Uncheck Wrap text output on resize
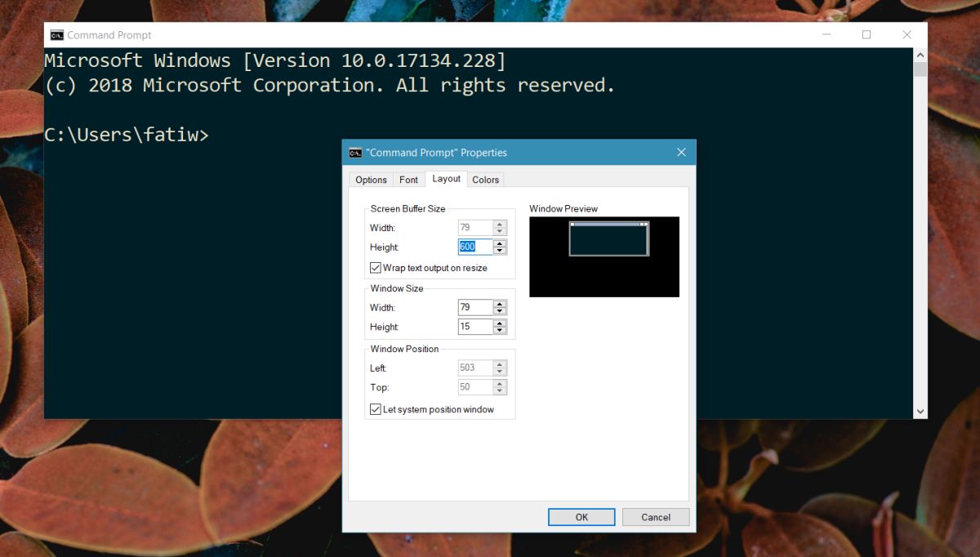This screenshot has height=557, width=980. click(x=375, y=267)
